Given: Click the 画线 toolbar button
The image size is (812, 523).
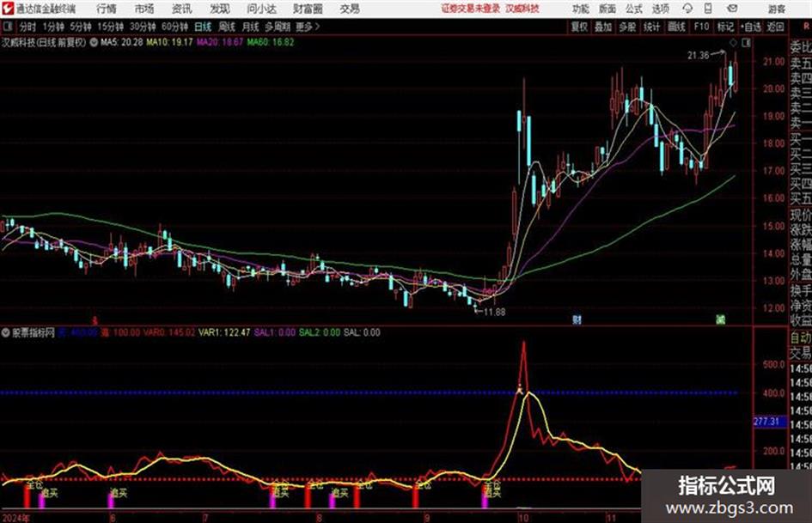Looking at the screenshot, I should [676, 27].
